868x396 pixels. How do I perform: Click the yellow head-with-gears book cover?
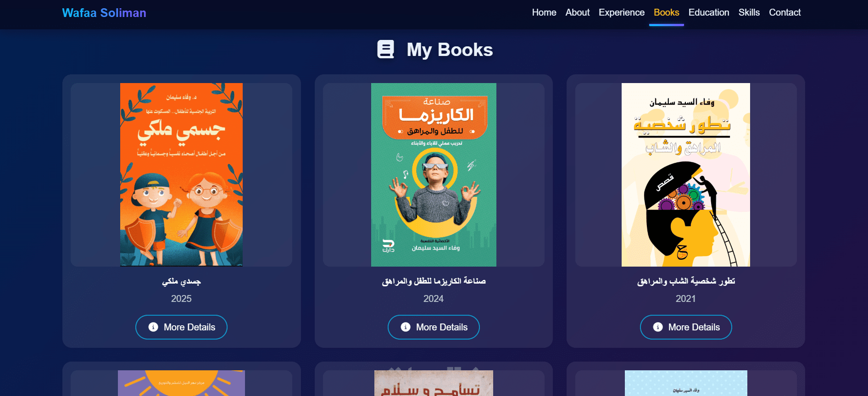pyautogui.click(x=686, y=175)
